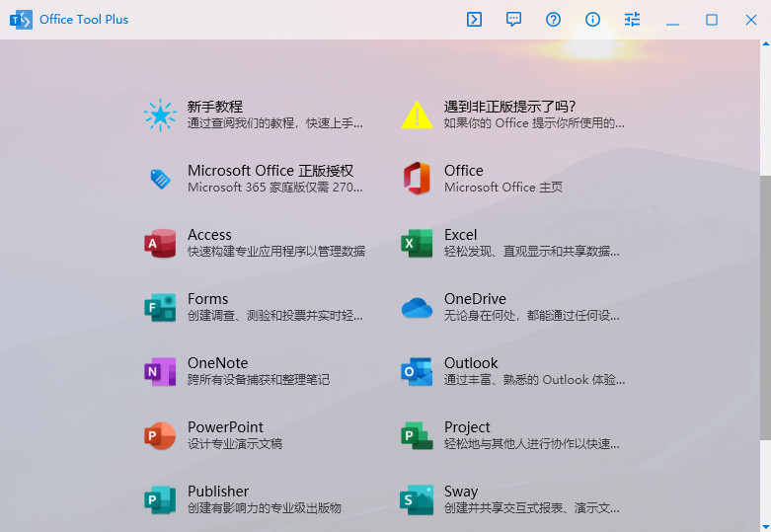Viewport: 771px width, 532px height.
Task: Click the Office Tool Plus logo icon
Action: click(21, 20)
